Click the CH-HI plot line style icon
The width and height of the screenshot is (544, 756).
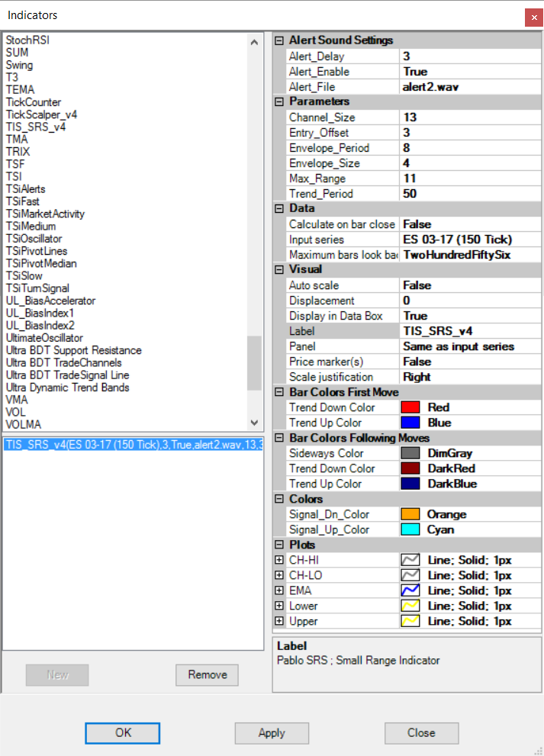coord(412,560)
